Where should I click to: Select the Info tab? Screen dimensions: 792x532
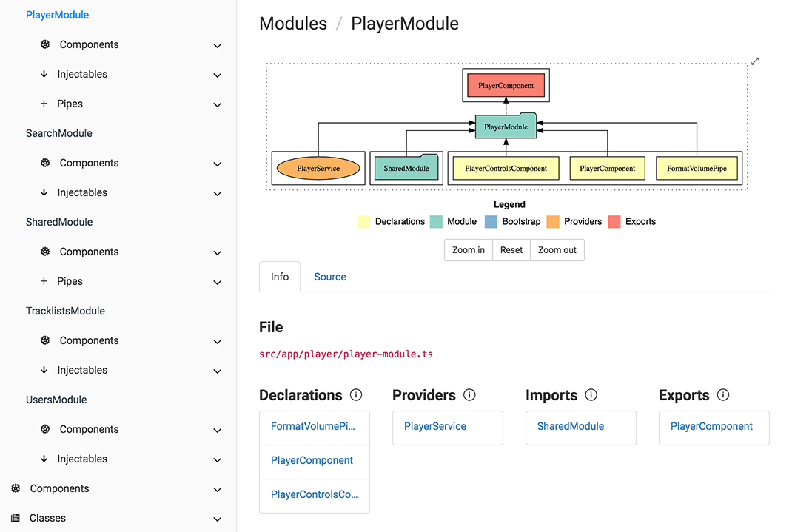[x=280, y=277]
